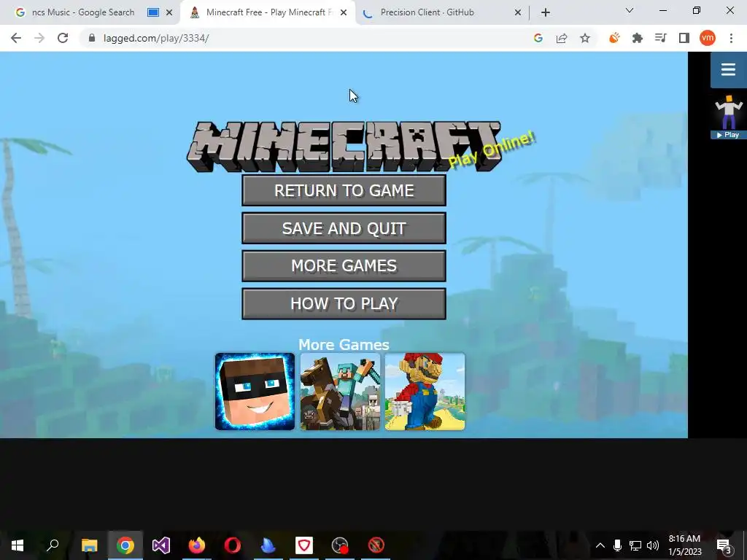The image size is (747, 560).
Task: Switch to ncs Music Google Search tab
Action: tap(83, 12)
